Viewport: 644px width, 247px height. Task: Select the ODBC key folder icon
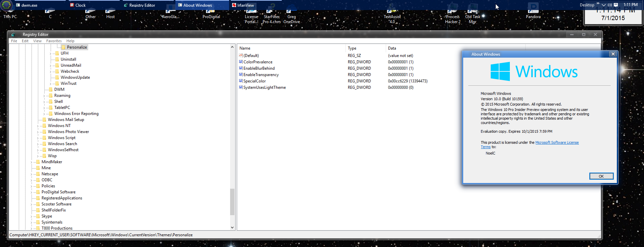coord(38,180)
